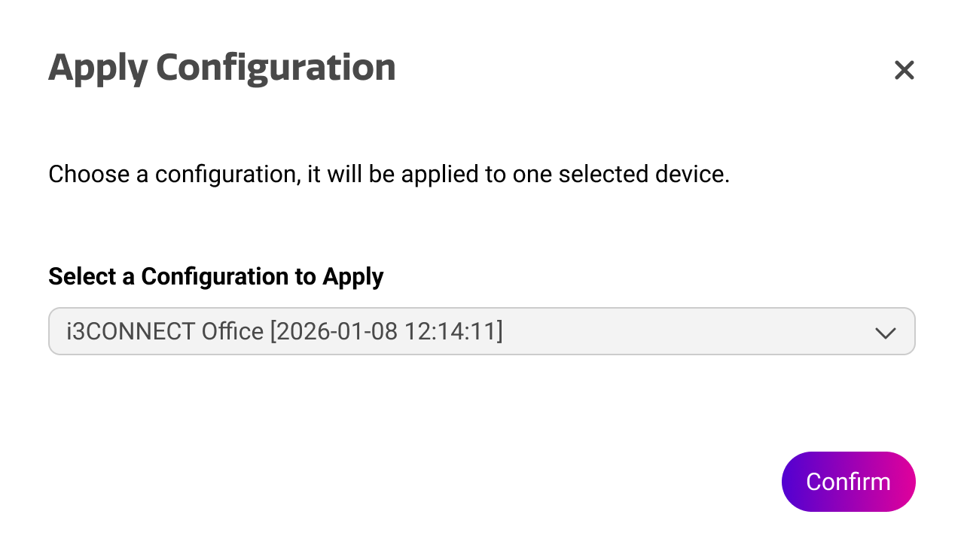This screenshot has width=964, height=560.
Task: Click the chevron icon in the configuration field
Action: pyautogui.click(x=885, y=332)
